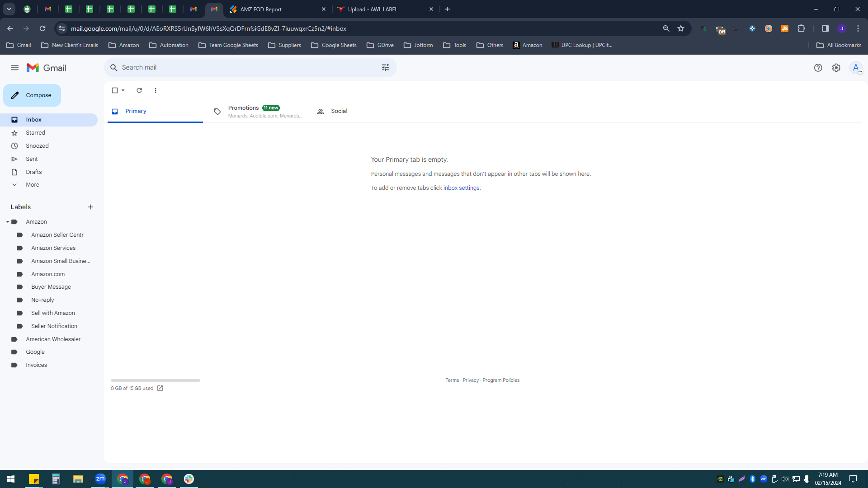The width and height of the screenshot is (868, 488).
Task: Open the Sent folder
Action: click(x=49, y=159)
